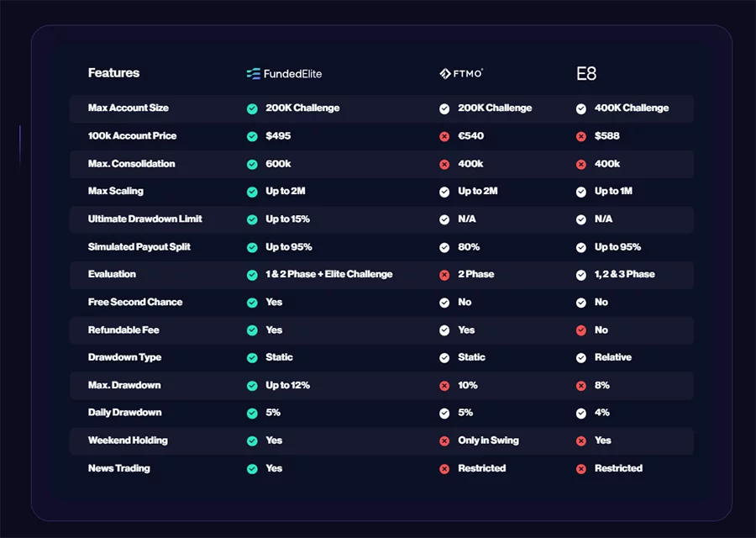Click the 2 Phase evaluation text
The image size is (756, 538).
click(476, 274)
